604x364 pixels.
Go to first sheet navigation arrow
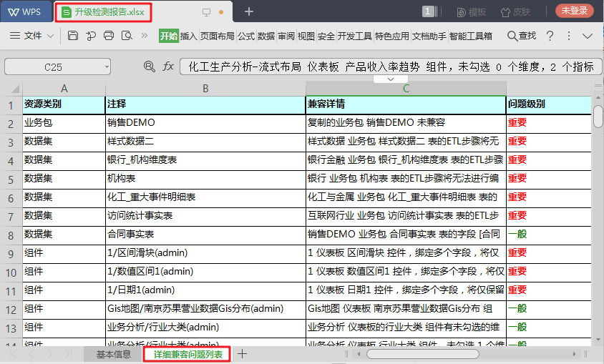14,354
